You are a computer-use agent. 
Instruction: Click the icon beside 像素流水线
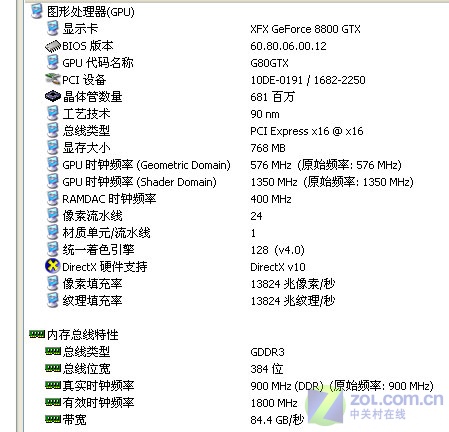coord(52,215)
